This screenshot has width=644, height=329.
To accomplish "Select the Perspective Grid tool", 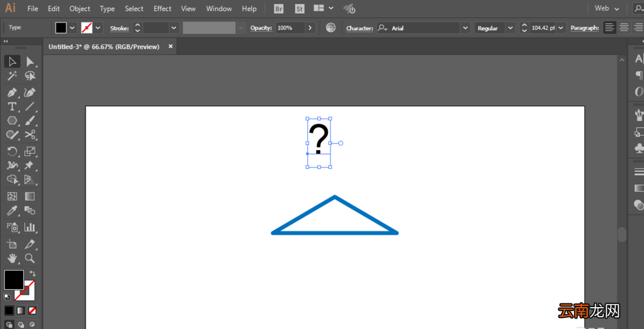I will coord(30,180).
